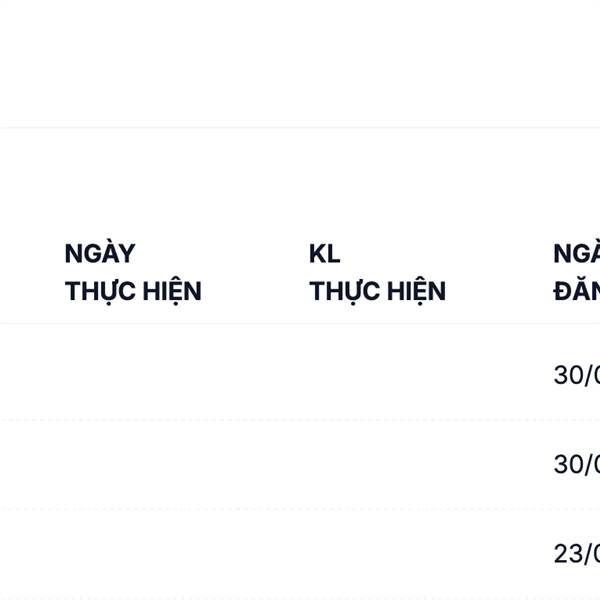Click the blank top bar above the divider

click(300, 60)
